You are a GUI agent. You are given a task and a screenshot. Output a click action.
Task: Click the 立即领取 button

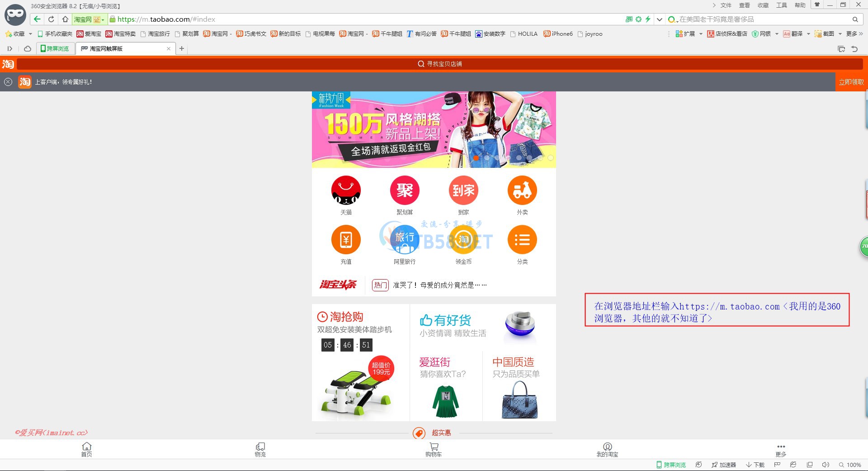coord(851,82)
